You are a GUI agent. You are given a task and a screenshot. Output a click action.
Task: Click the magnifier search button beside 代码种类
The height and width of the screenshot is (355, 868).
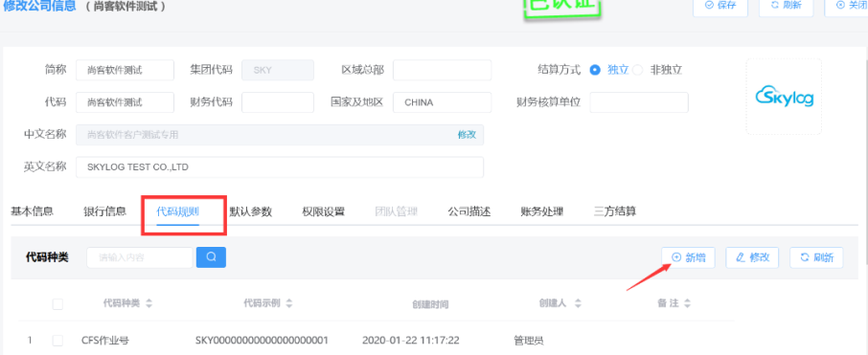tap(211, 257)
